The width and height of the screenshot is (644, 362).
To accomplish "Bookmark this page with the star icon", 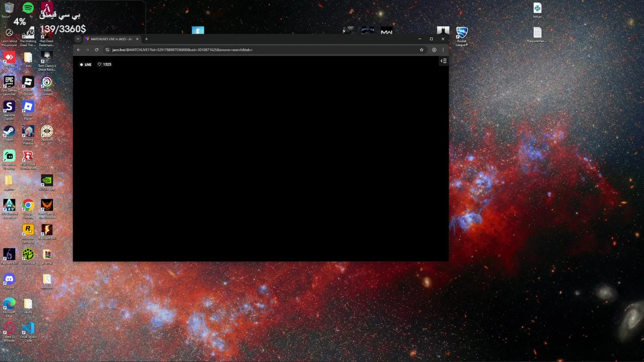I will tap(422, 50).
